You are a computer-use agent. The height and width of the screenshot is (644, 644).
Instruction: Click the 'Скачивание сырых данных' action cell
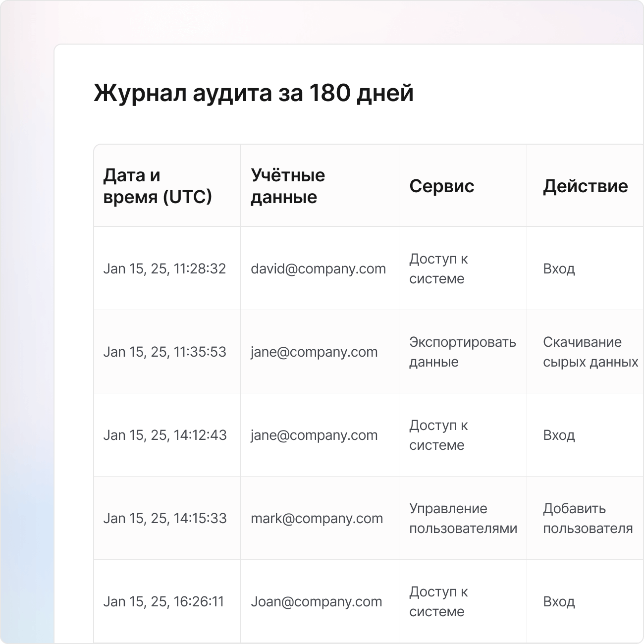tap(590, 352)
